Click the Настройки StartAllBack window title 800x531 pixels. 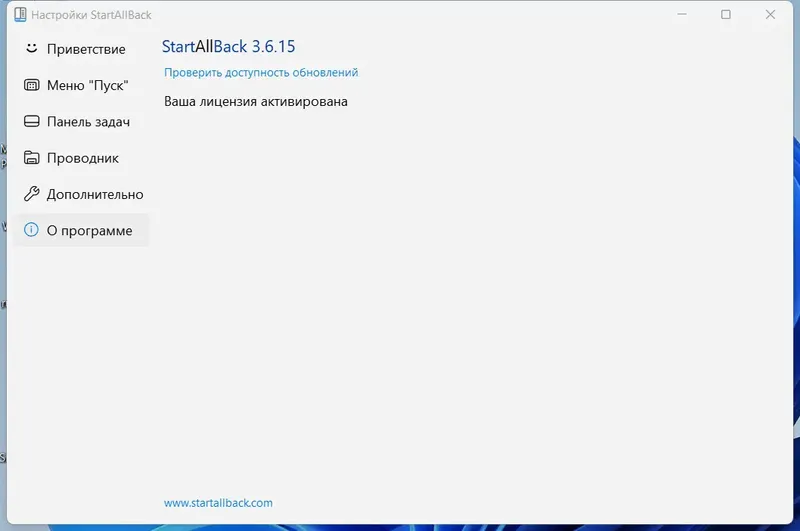click(91, 15)
